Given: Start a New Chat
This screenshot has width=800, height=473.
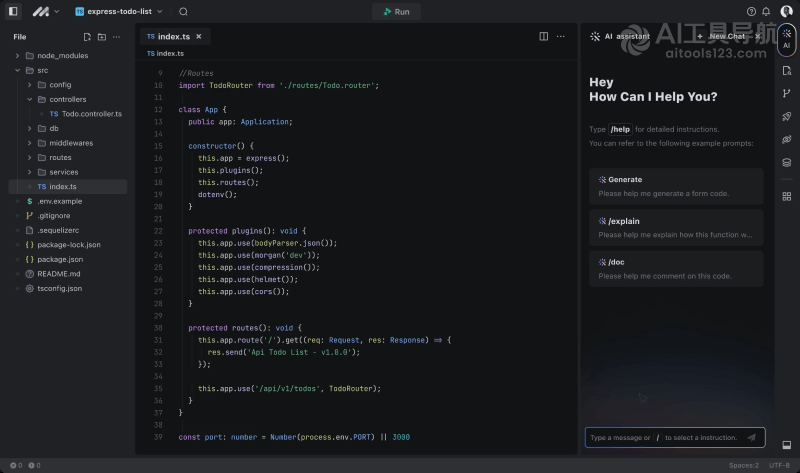Looking at the screenshot, I should click(722, 36).
